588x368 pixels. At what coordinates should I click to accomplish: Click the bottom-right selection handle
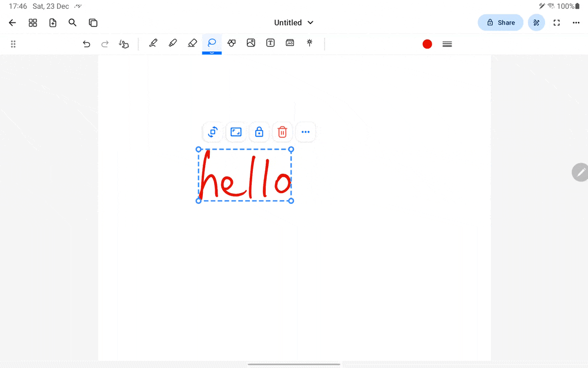(291, 201)
